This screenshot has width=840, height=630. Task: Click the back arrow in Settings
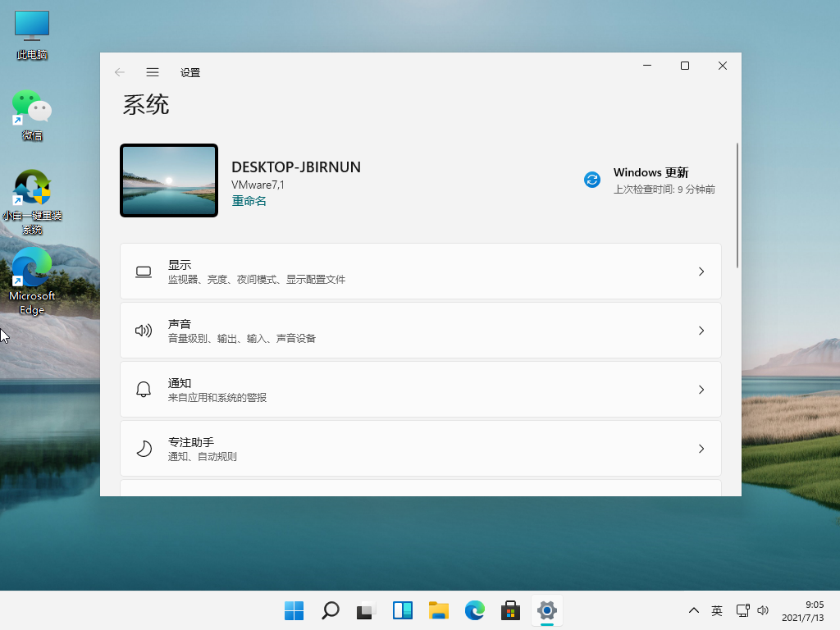(x=120, y=72)
